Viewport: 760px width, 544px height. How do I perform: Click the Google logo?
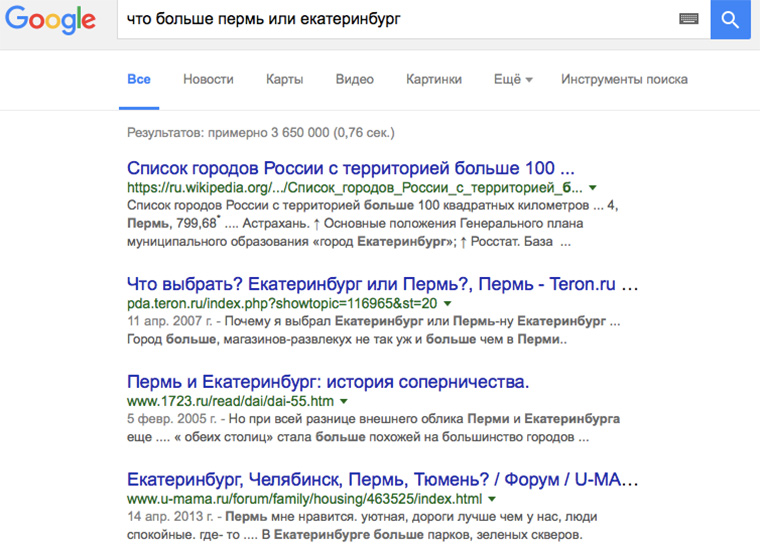click(x=50, y=19)
